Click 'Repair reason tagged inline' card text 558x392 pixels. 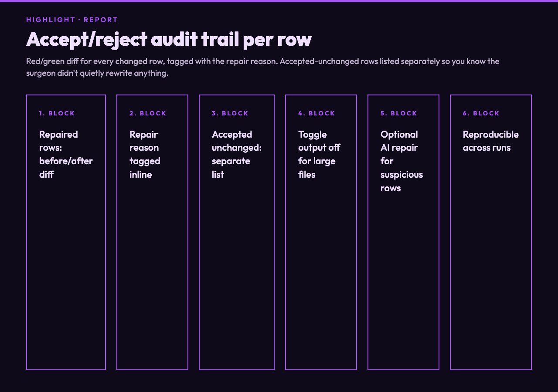click(145, 154)
